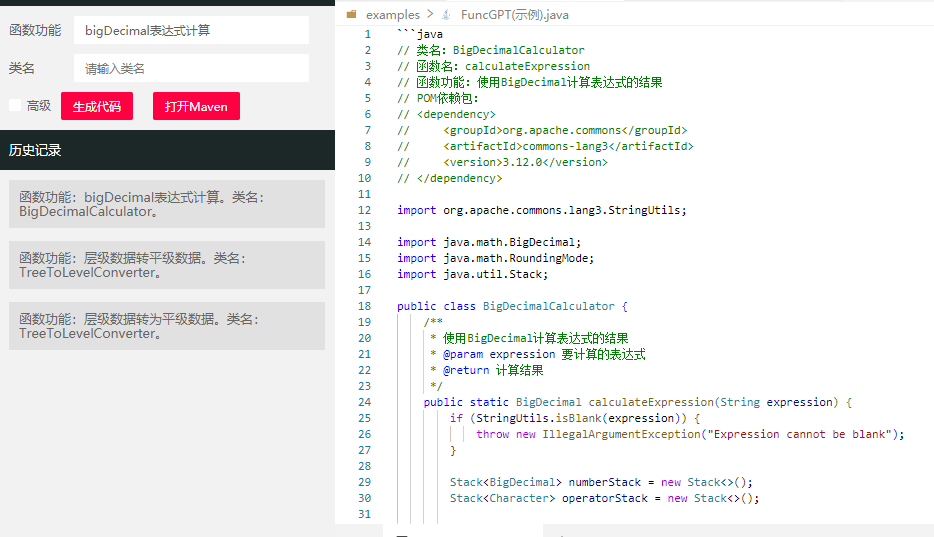This screenshot has height=537, width=934.
Task: Click import java.math.RoundingMode line
Action: (496, 258)
